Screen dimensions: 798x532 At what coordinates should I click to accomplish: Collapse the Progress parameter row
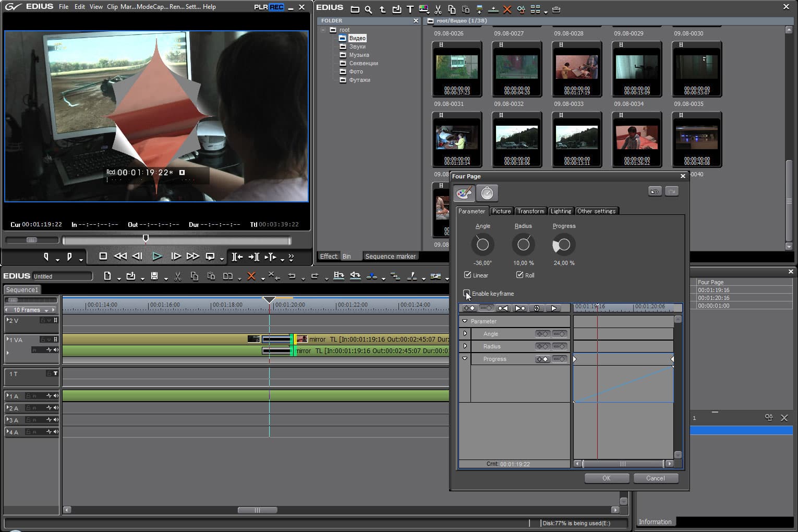[465, 359]
